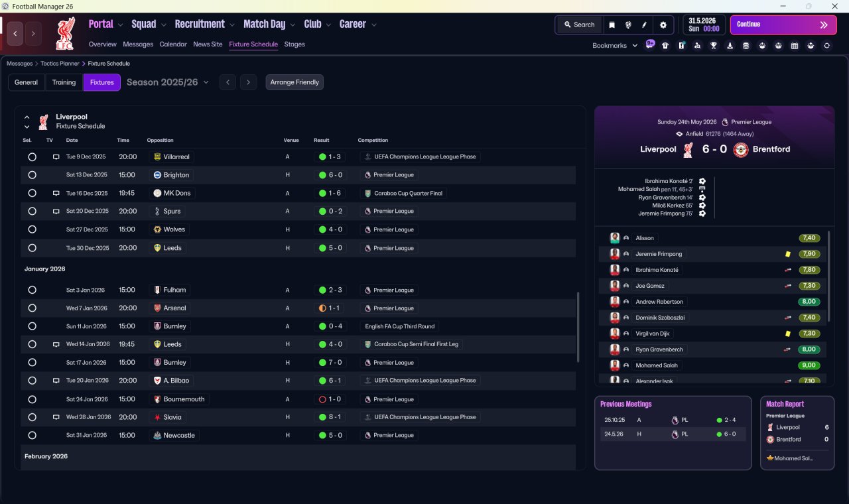The width and height of the screenshot is (849, 504).
Task: Open the Match Report card
Action: 797,433
